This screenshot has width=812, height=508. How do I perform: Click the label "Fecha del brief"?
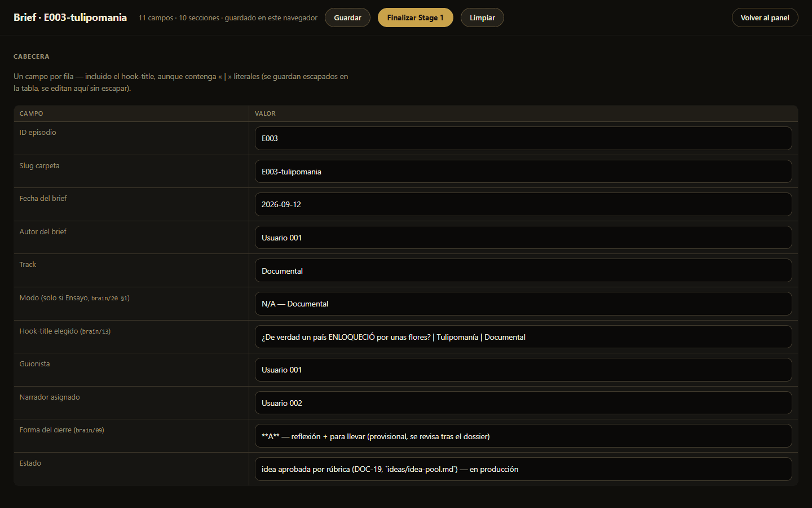[43, 199]
